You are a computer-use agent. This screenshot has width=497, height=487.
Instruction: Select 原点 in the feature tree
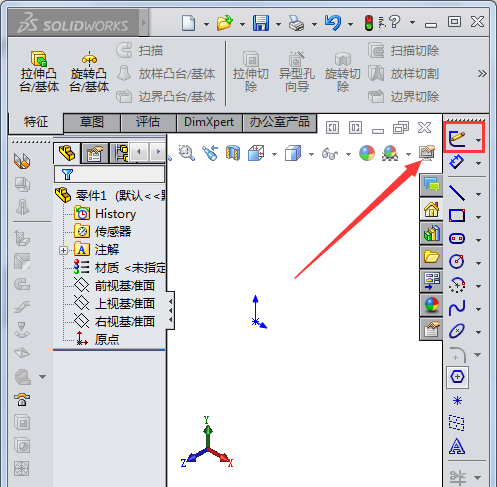pos(107,340)
